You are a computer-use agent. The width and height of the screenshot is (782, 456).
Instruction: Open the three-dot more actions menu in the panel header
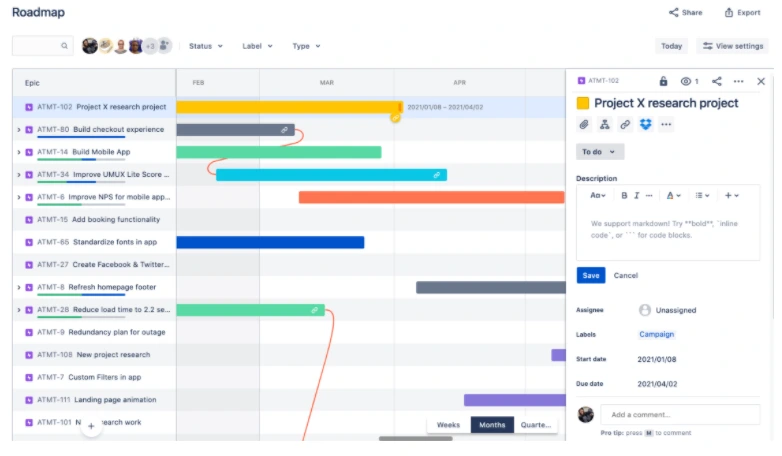pyautogui.click(x=739, y=81)
